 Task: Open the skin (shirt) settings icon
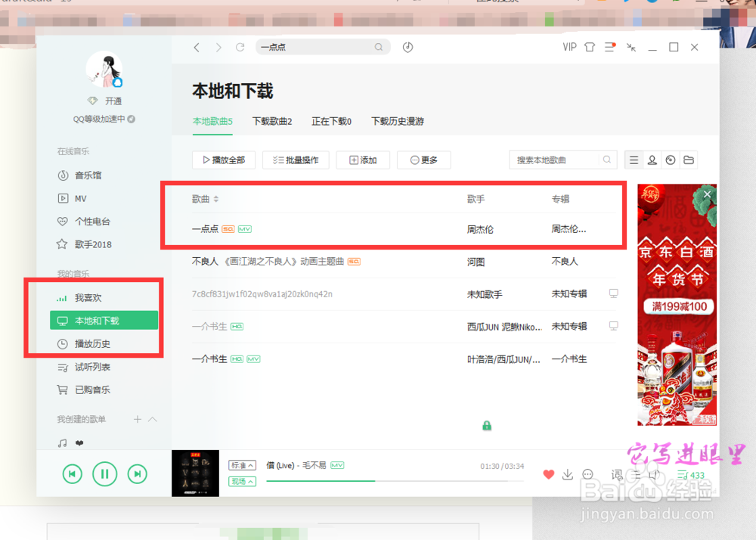[x=589, y=47]
